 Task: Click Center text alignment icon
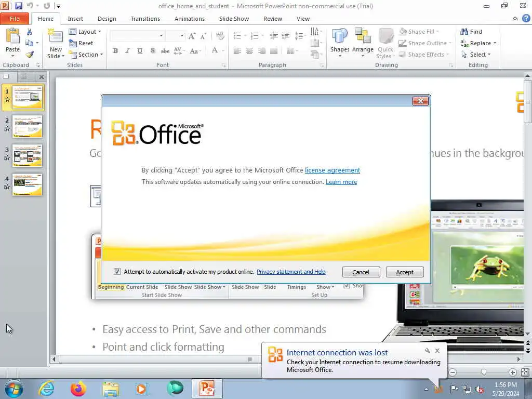click(x=249, y=51)
